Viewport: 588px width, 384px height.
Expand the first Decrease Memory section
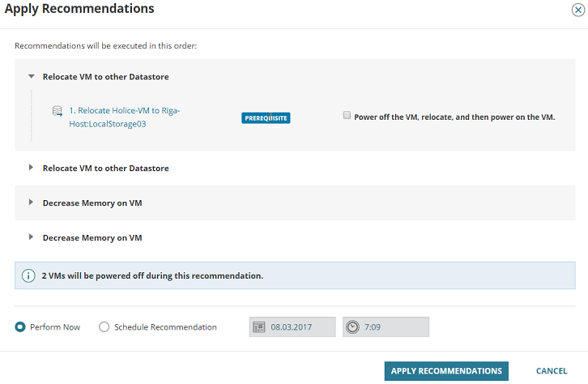[x=32, y=203]
